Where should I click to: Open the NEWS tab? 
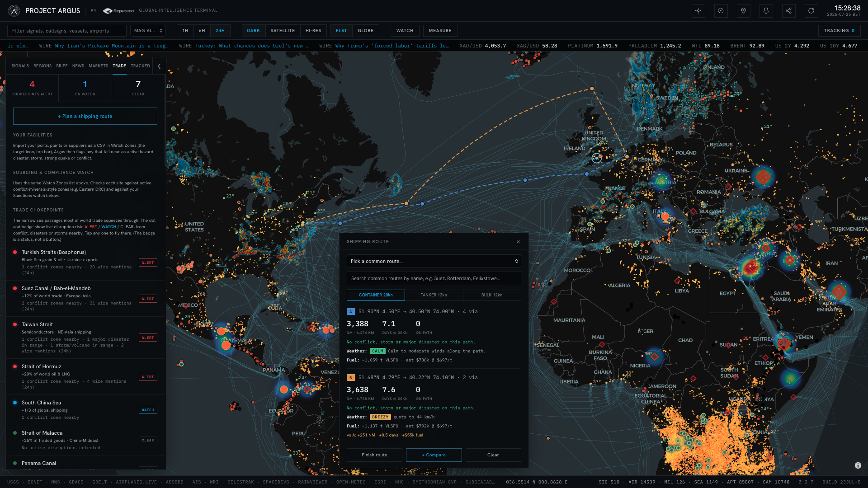[x=78, y=66]
